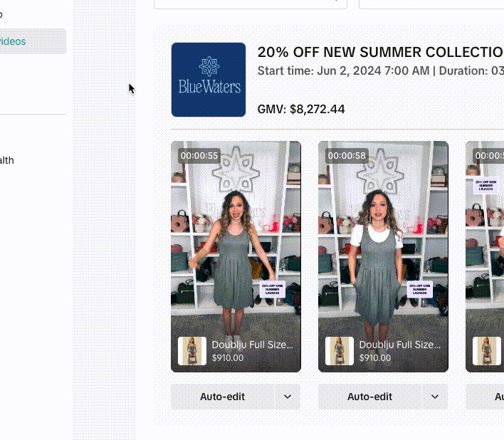Screen dimensions: 504x440
Task: Click the 00:00:58 duration badge
Action: [347, 156]
